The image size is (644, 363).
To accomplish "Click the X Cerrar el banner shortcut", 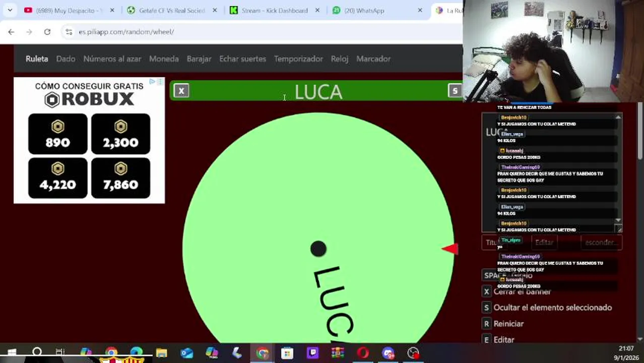I will click(517, 291).
